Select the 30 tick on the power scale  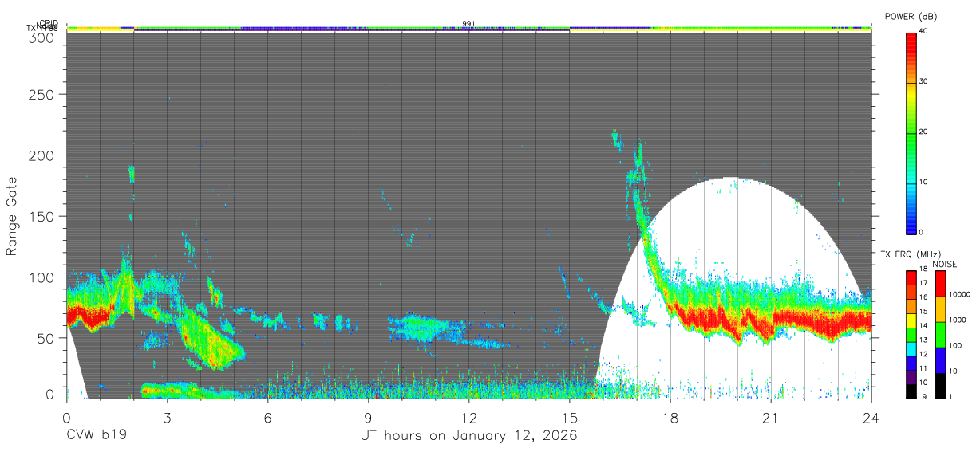(925, 81)
